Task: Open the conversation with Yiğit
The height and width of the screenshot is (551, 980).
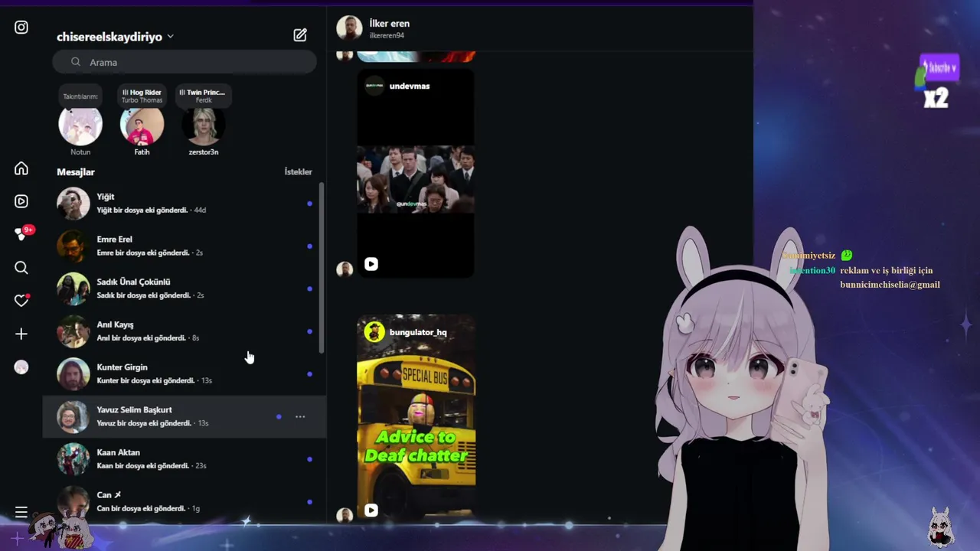Action: 185,203
